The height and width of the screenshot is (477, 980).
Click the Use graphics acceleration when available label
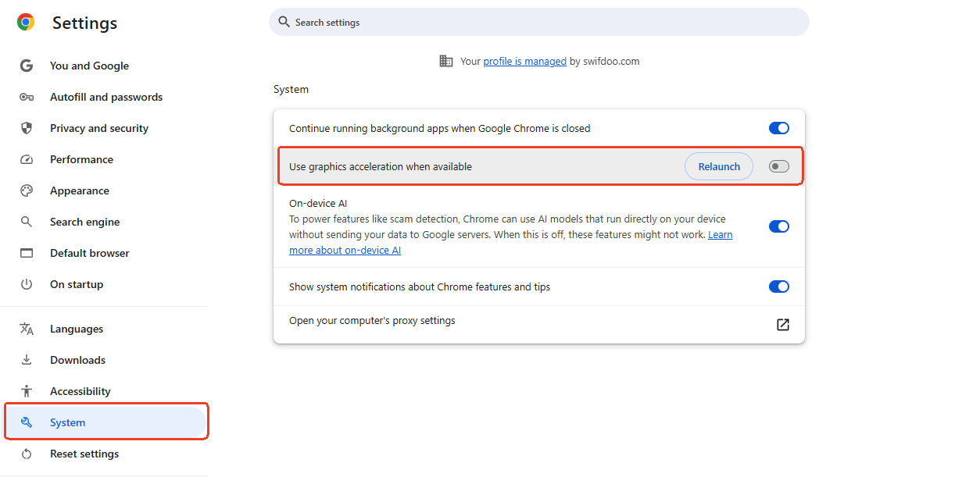[x=381, y=166]
